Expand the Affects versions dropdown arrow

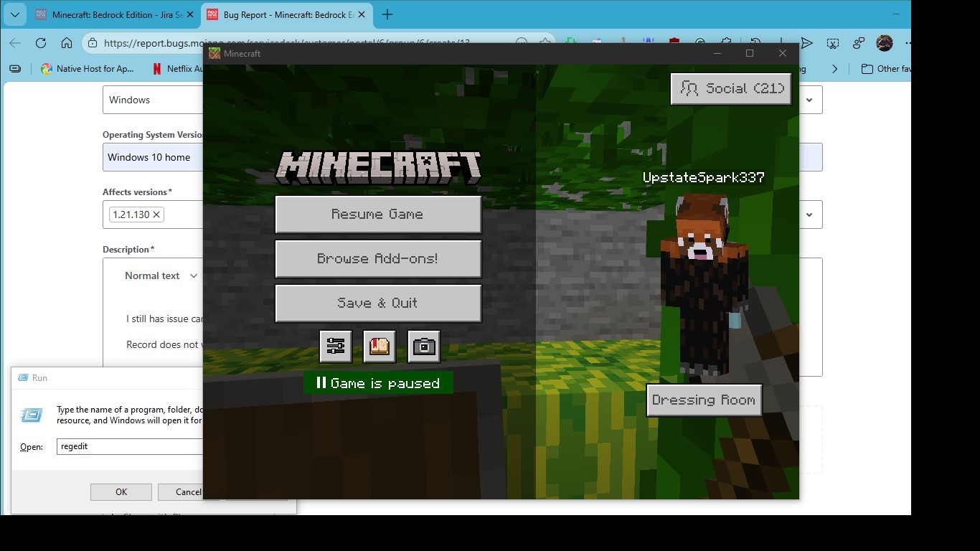pos(809,214)
